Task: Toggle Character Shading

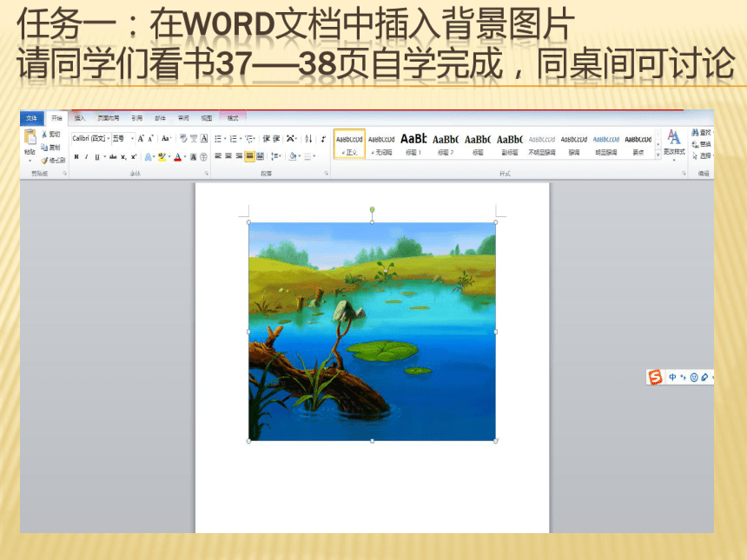Action: point(194,156)
